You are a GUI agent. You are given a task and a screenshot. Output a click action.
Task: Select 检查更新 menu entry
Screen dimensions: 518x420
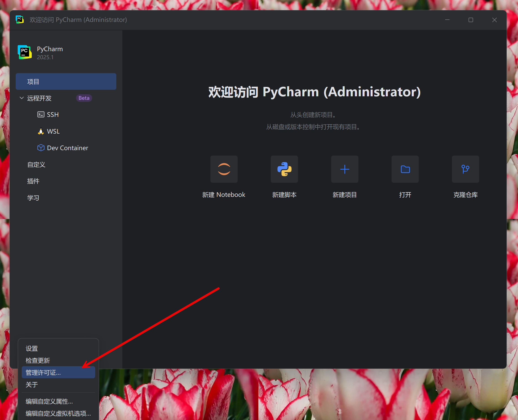point(38,361)
